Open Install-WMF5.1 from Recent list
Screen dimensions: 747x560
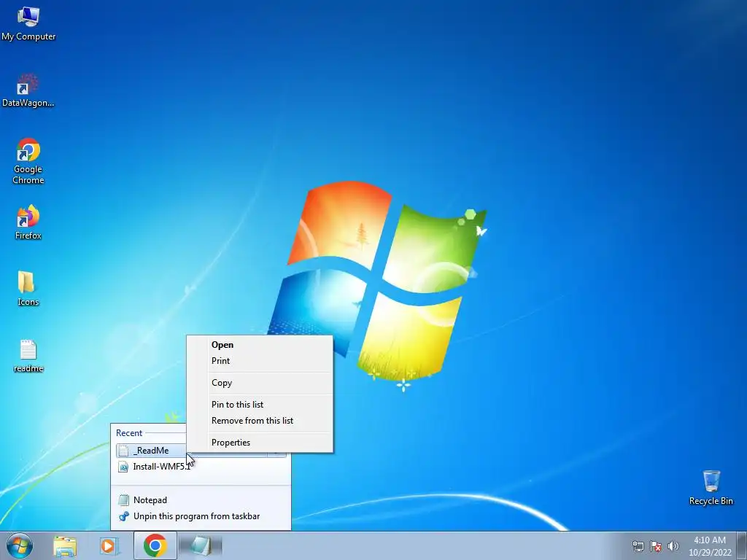point(200,467)
